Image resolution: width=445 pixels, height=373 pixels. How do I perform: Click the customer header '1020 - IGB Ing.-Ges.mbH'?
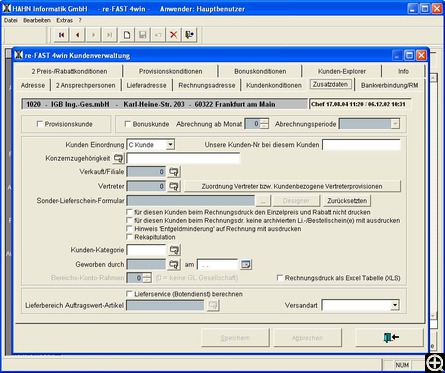(x=164, y=104)
